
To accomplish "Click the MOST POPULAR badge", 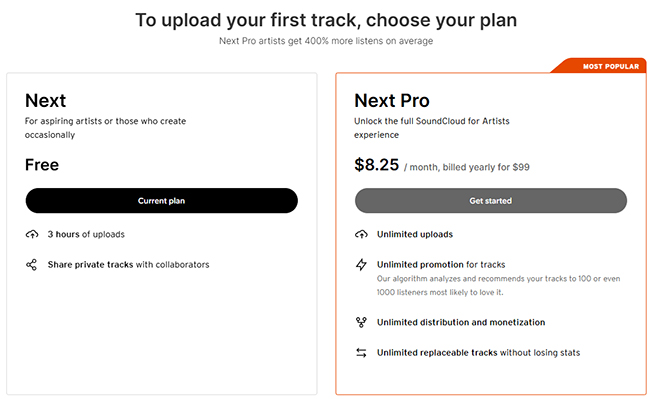I will [x=599, y=66].
